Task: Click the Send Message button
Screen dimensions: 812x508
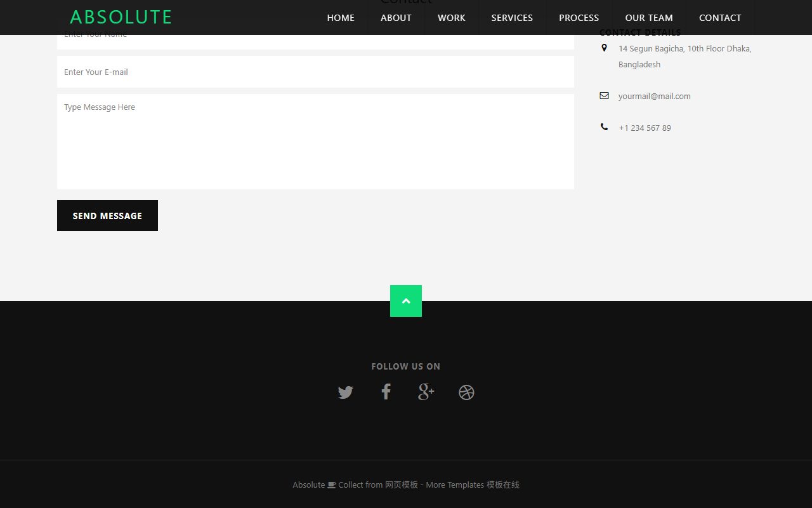Action: point(107,216)
